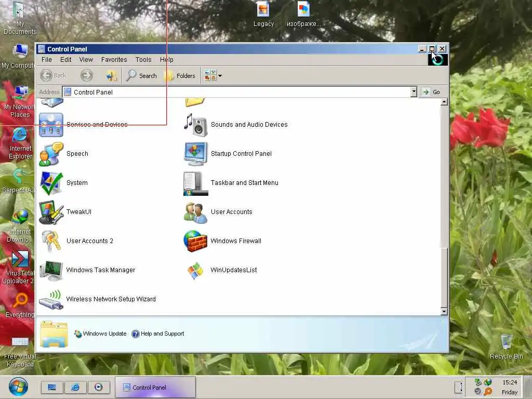
Task: Open the Help menu
Action: tap(167, 60)
